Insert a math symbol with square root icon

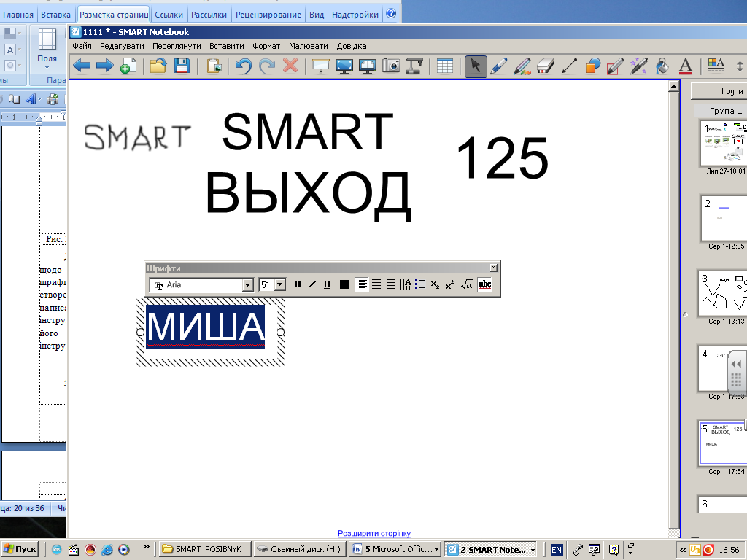click(466, 284)
